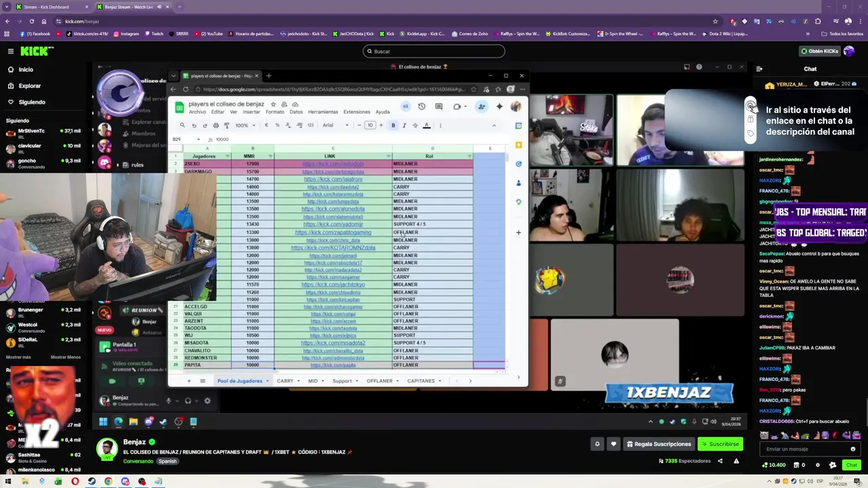868x488 pixels.
Task: Increase font size with plus button
Action: (380, 125)
